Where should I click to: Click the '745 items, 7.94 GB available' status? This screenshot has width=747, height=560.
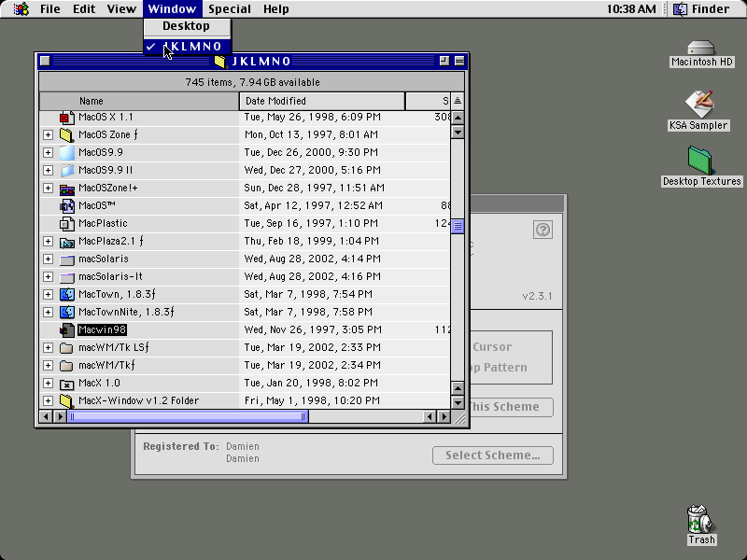[252, 82]
